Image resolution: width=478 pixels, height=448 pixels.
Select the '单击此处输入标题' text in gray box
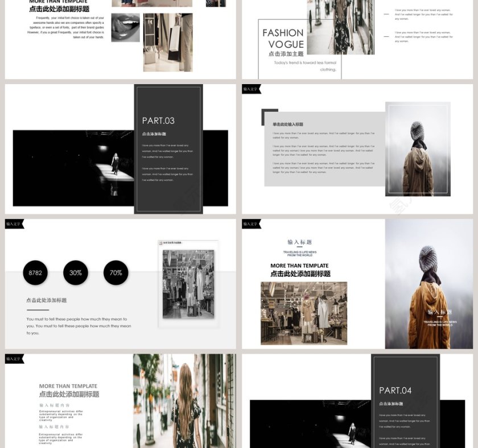coord(287,124)
